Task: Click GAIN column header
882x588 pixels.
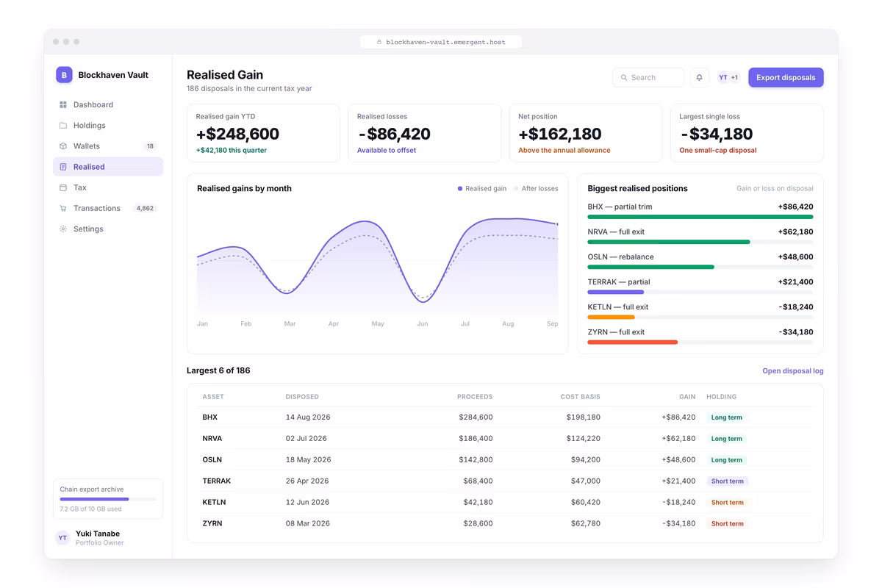Action: [x=687, y=397]
